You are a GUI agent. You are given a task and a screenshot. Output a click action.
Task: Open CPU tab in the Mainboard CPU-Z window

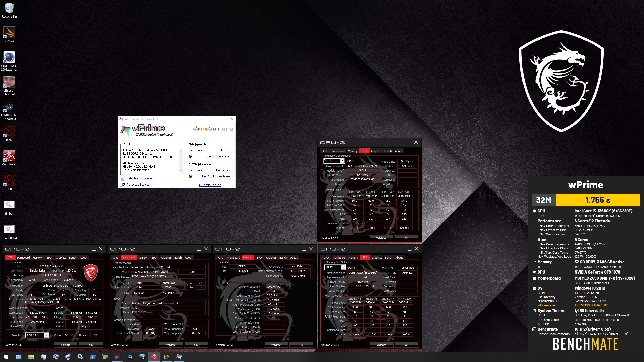115,258
